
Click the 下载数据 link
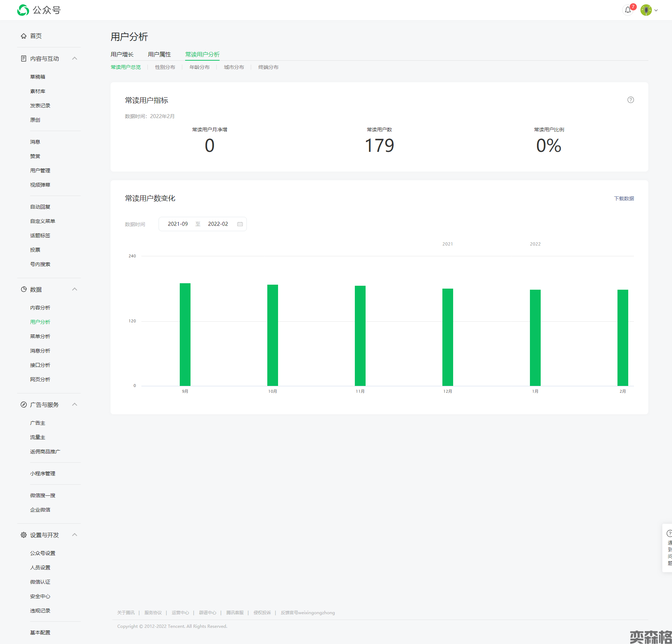pyautogui.click(x=624, y=199)
